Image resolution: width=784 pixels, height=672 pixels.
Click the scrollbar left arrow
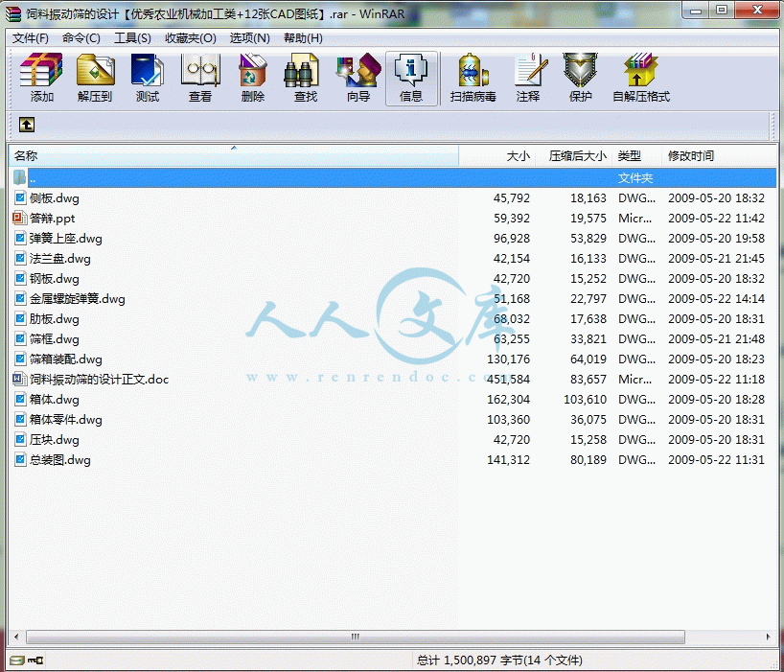[x=16, y=637]
